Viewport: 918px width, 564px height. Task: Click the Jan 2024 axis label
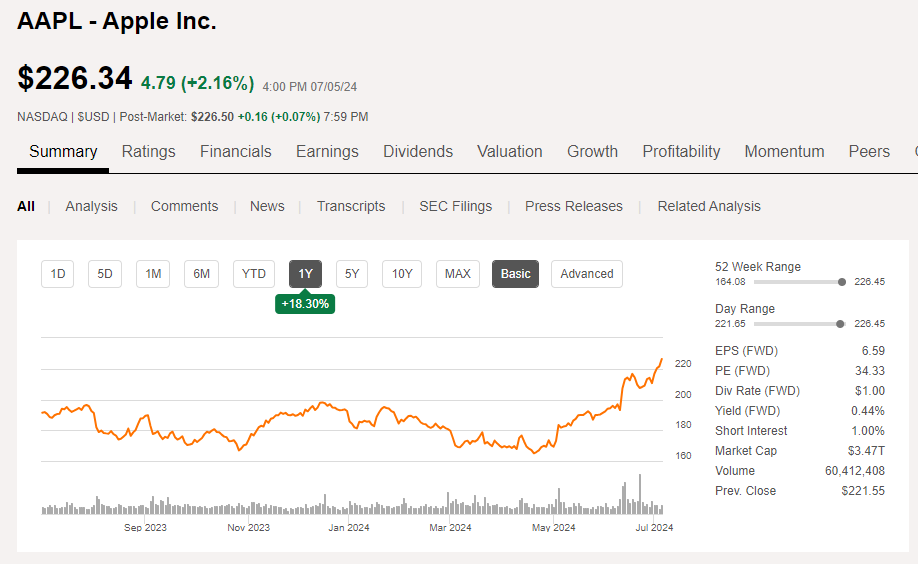tap(349, 528)
